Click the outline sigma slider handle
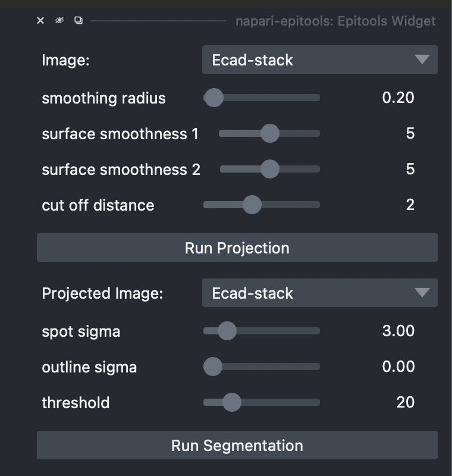The width and height of the screenshot is (452, 476). 213,367
